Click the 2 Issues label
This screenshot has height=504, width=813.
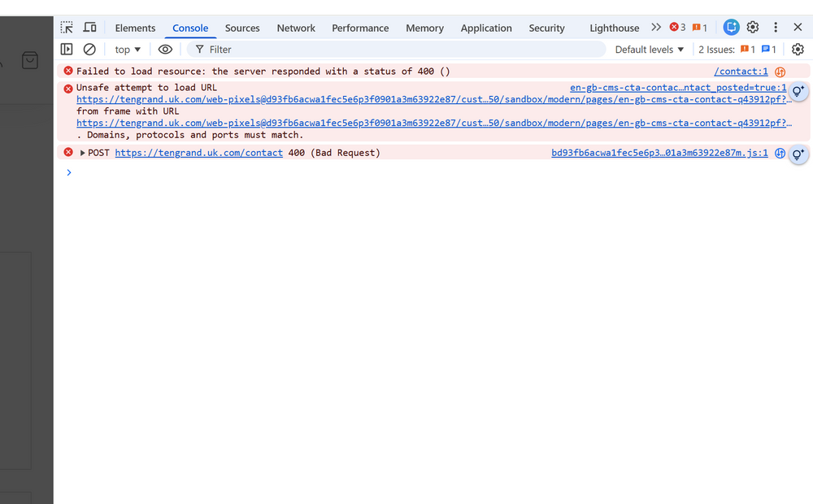coord(716,50)
